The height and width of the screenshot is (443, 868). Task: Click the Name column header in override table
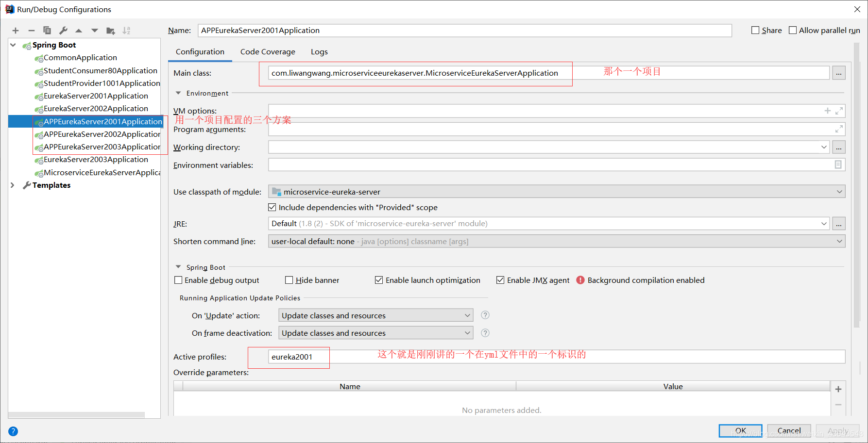[x=350, y=386]
